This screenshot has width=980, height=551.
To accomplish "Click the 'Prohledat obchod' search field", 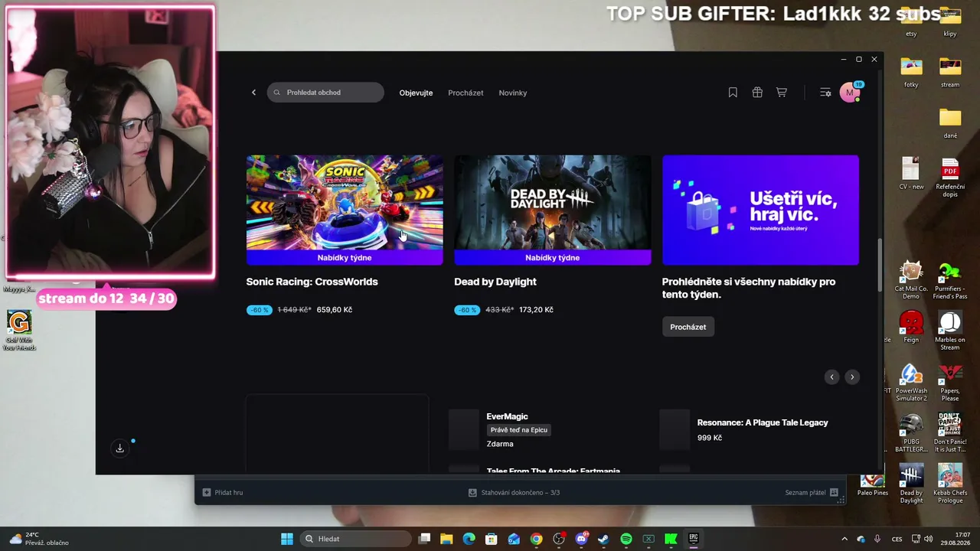I will point(325,93).
